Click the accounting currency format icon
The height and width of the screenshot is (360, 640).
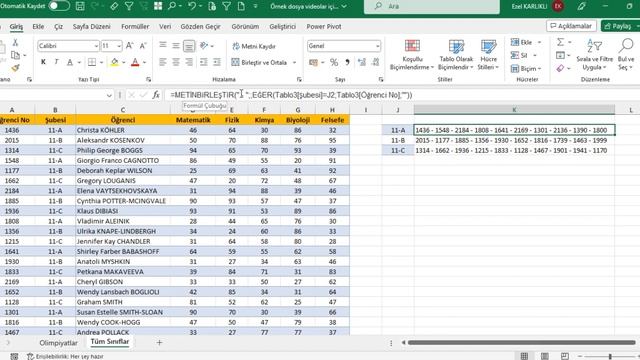(313, 62)
